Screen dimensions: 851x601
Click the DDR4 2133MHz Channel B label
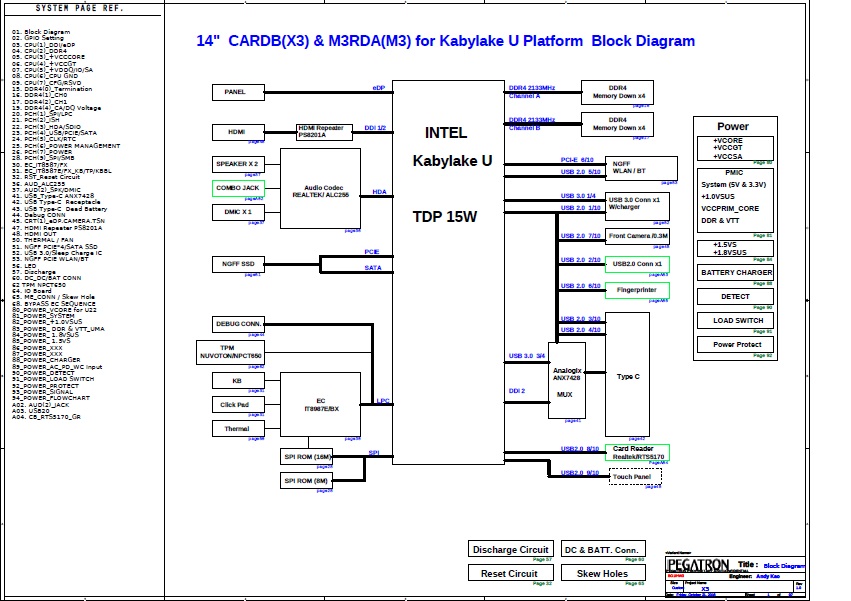tap(532, 124)
